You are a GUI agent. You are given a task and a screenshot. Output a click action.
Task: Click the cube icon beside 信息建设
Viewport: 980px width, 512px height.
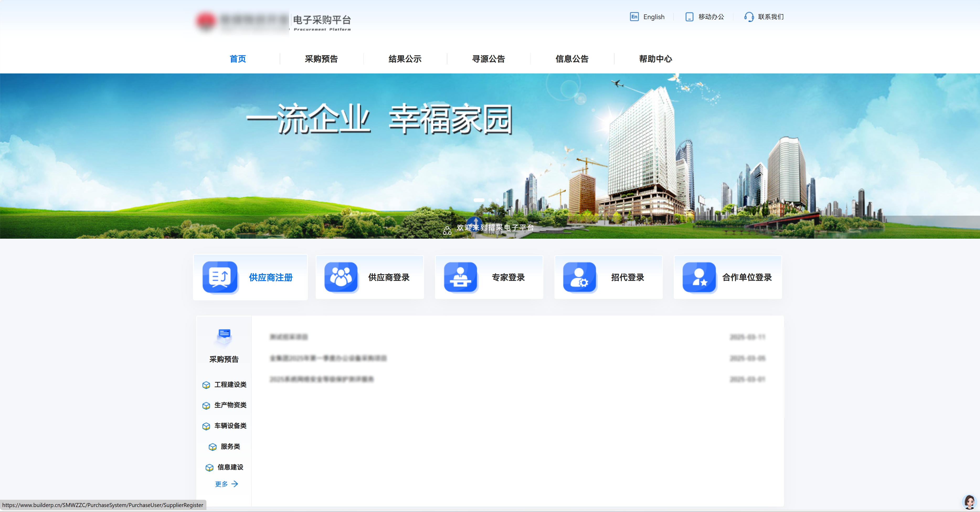[x=209, y=467]
